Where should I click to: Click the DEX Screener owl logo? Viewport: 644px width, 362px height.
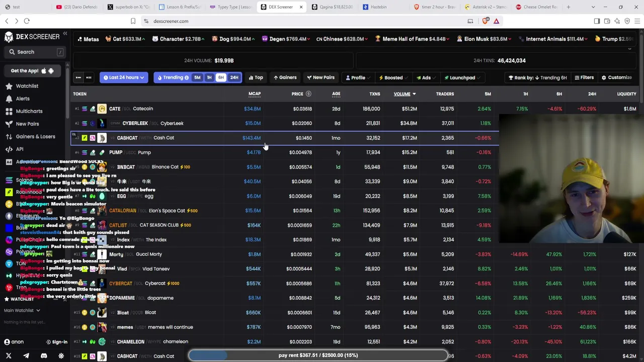[9, 37]
